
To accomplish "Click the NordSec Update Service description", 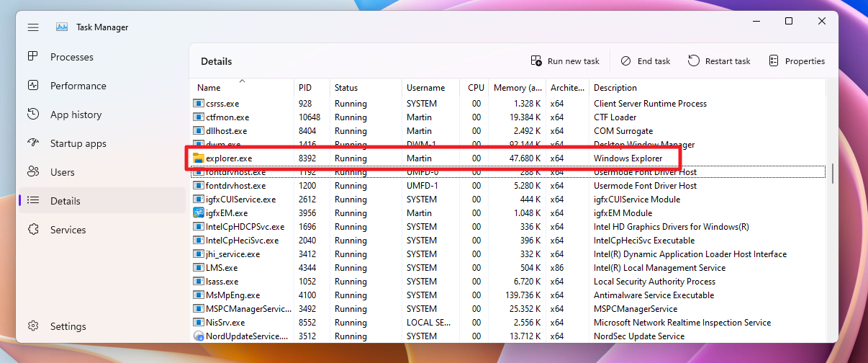I will click(x=639, y=336).
